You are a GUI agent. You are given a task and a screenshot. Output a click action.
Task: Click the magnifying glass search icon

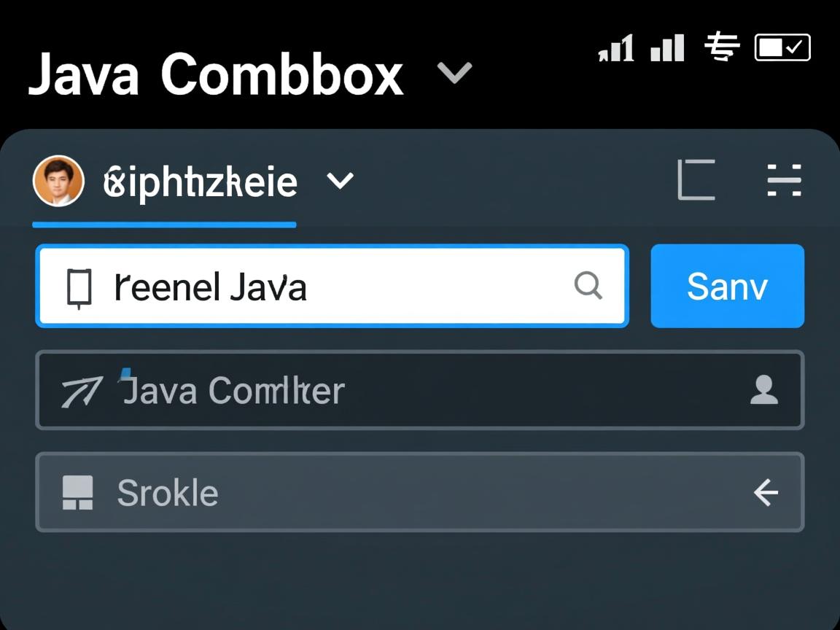589,286
